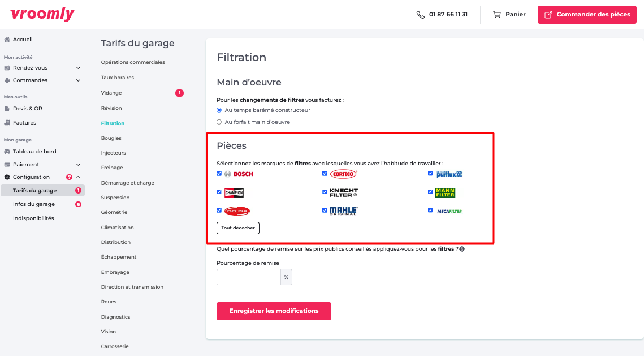Click the Tout décocher button
Screen dimensions: 644x356
tap(238, 228)
